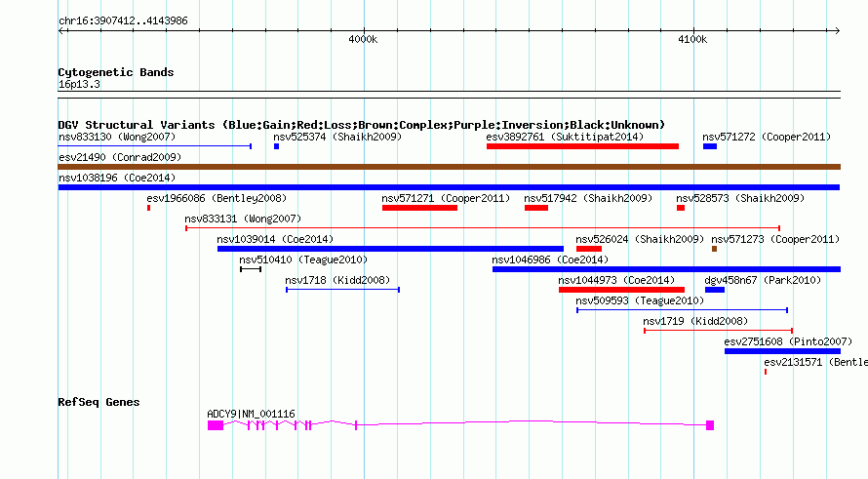Image resolution: width=868 pixels, height=479 pixels.
Task: Click the nsv1718 (Kidd2008) label
Action: (337, 280)
